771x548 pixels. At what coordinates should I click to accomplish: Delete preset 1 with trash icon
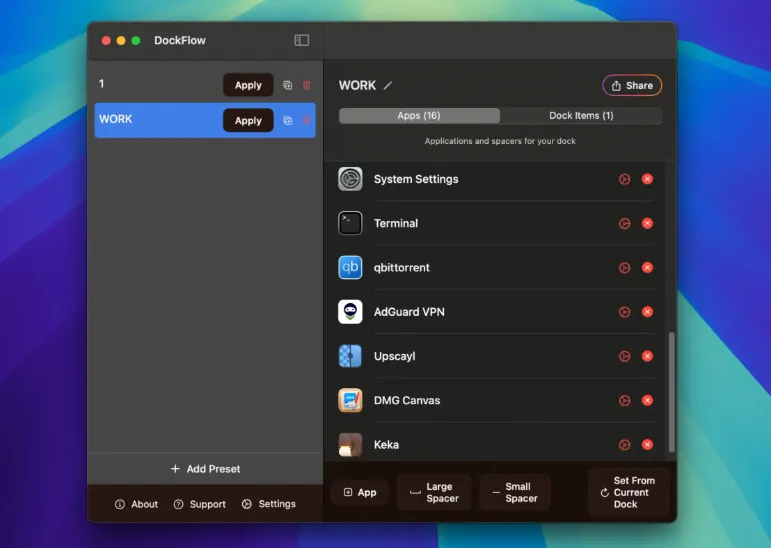click(306, 85)
